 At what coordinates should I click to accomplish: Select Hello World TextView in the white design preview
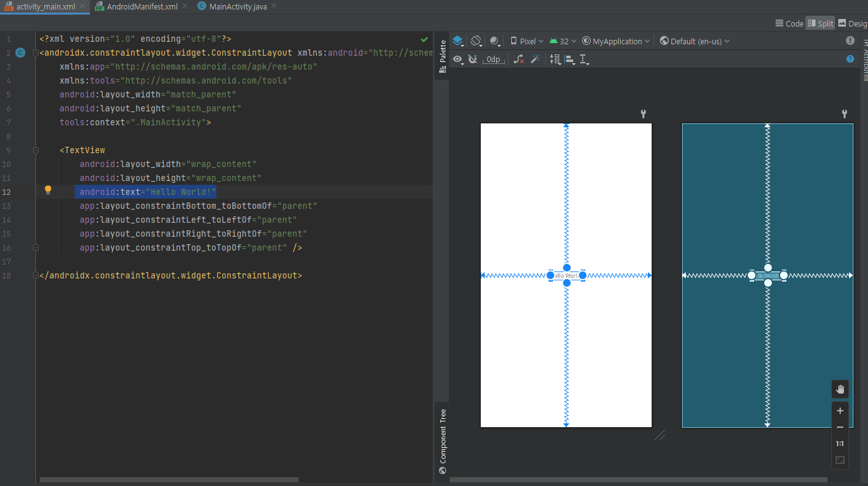pyautogui.click(x=566, y=276)
